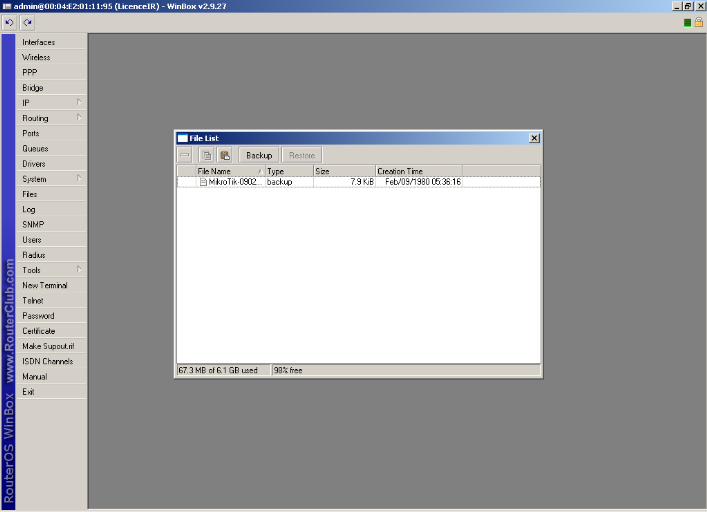Click the Copy icon in File List toolbar
Image resolution: width=707 pixels, height=512 pixels.
(x=207, y=155)
